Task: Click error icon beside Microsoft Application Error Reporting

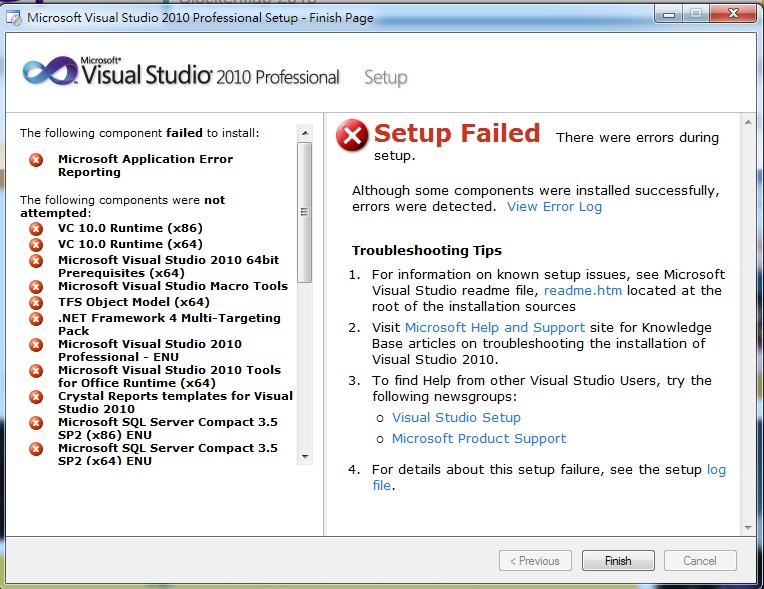Action: (36, 159)
